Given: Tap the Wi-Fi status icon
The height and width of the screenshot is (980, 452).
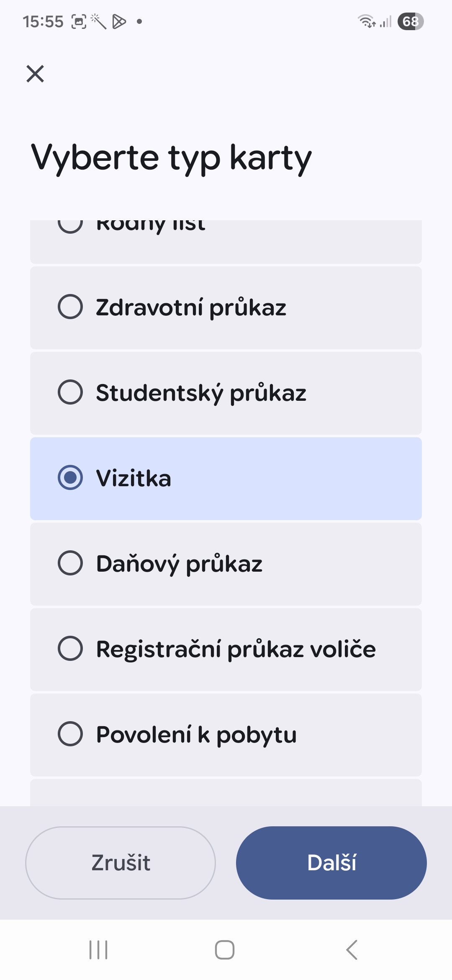Looking at the screenshot, I should (x=366, y=21).
